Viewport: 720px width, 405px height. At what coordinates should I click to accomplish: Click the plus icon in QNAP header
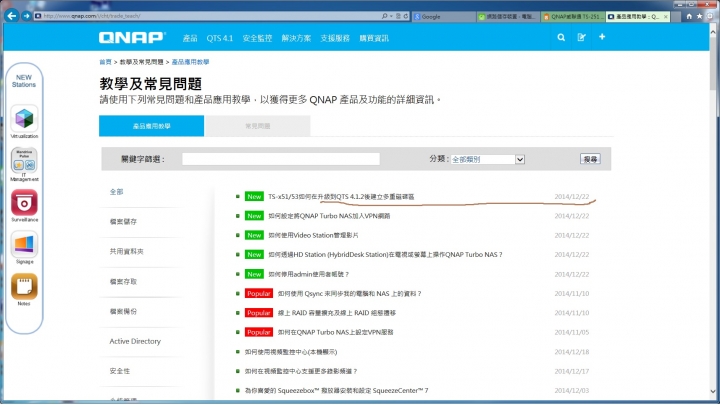pos(602,37)
